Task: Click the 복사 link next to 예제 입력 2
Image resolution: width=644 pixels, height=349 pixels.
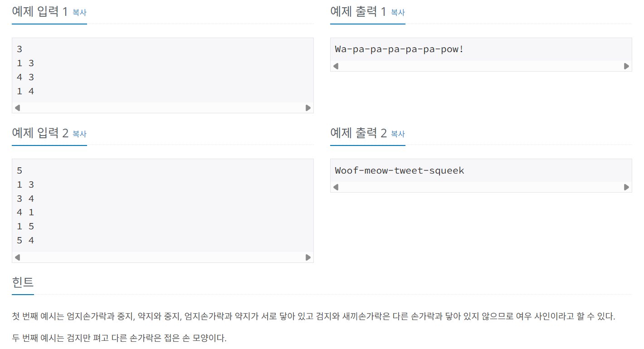Action: click(79, 134)
